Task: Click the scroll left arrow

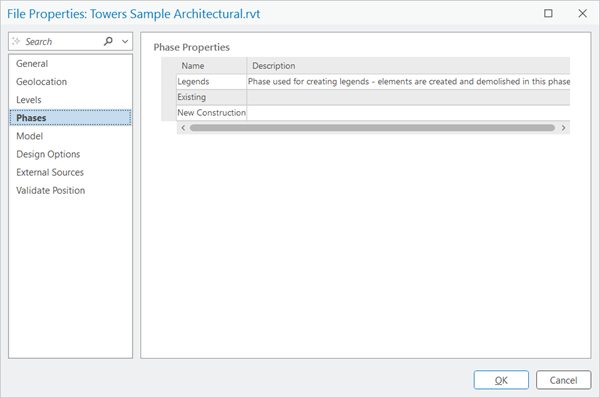Action: click(183, 128)
